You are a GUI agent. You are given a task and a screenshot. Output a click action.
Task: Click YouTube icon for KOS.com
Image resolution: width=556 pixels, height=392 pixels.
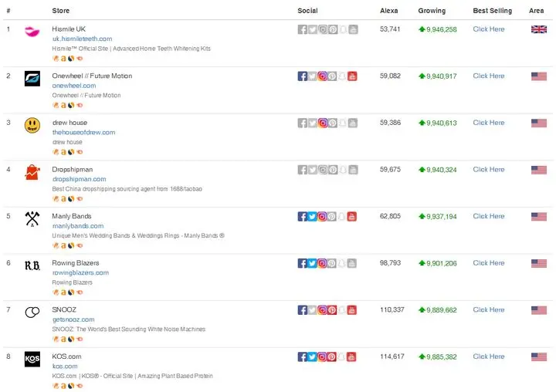353,357
